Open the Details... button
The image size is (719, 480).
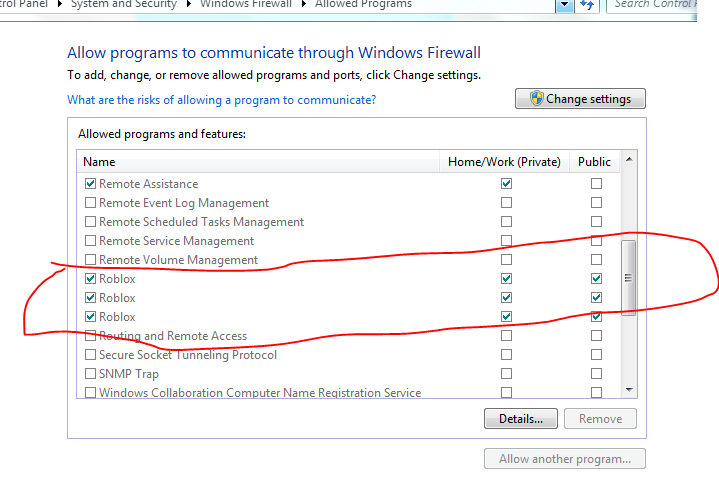(520, 419)
